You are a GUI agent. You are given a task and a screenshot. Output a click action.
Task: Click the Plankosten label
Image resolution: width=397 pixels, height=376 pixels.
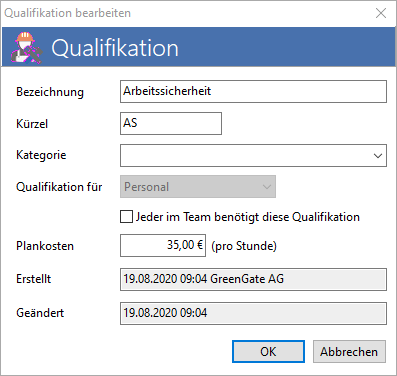45,246
